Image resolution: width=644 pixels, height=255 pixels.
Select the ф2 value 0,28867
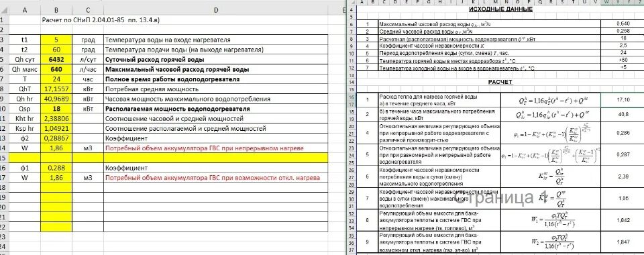[x=56, y=138]
